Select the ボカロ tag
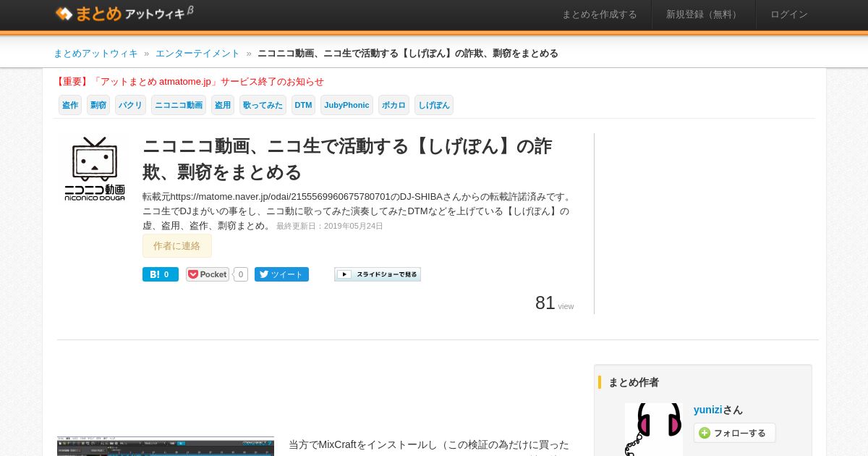The image size is (868, 456). (x=393, y=105)
